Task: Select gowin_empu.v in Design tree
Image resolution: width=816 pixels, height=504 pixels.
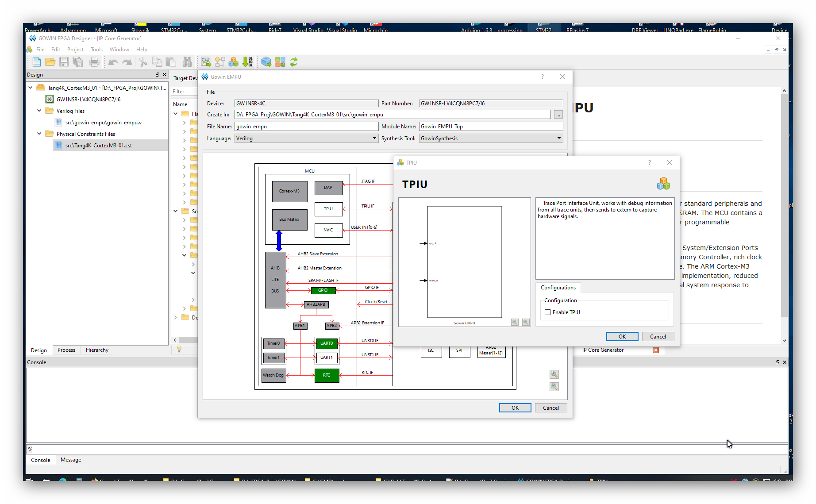Action: pos(104,123)
